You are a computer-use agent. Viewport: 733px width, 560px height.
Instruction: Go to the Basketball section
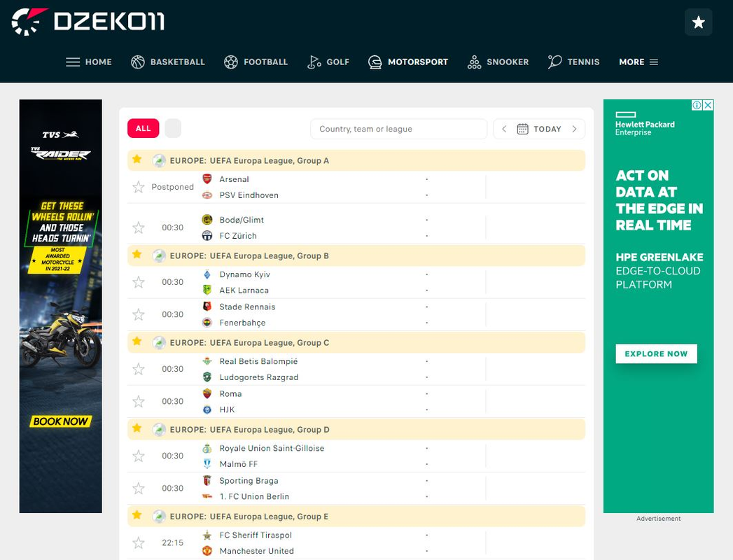(168, 62)
